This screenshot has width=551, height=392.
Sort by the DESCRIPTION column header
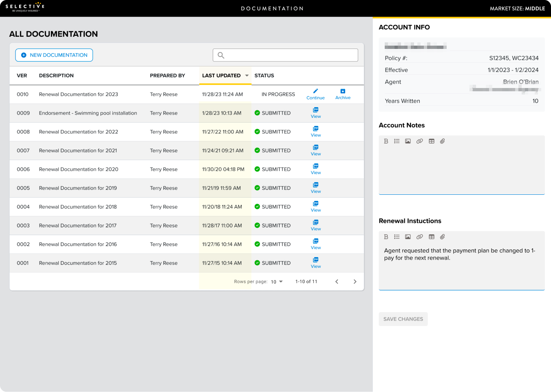click(56, 75)
